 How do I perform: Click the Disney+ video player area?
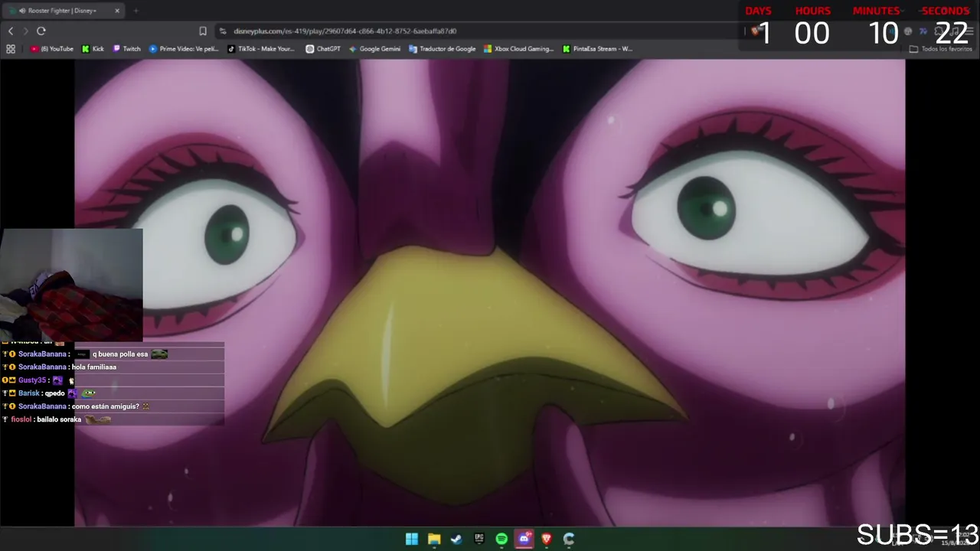490,293
